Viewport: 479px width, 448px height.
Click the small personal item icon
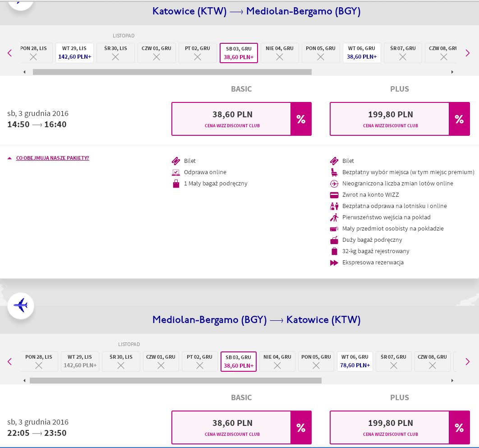[334, 229]
